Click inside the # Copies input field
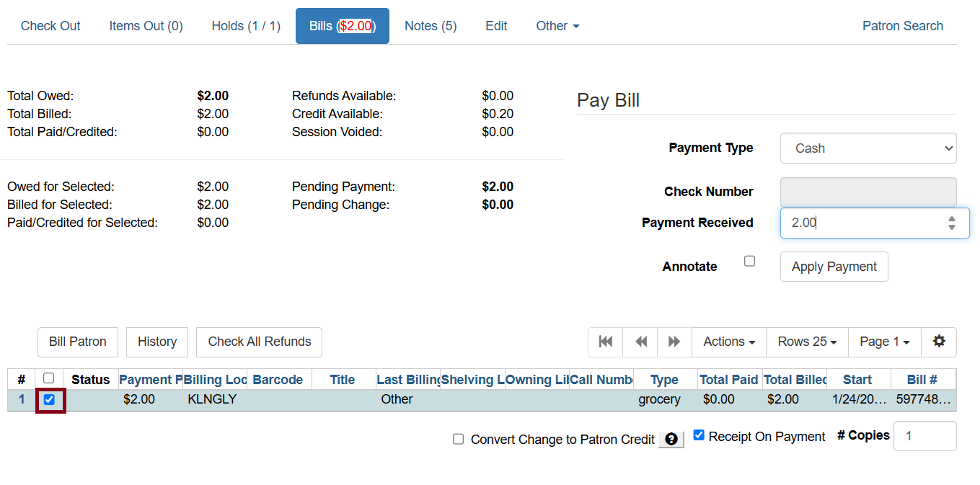980x485 pixels. point(925,436)
